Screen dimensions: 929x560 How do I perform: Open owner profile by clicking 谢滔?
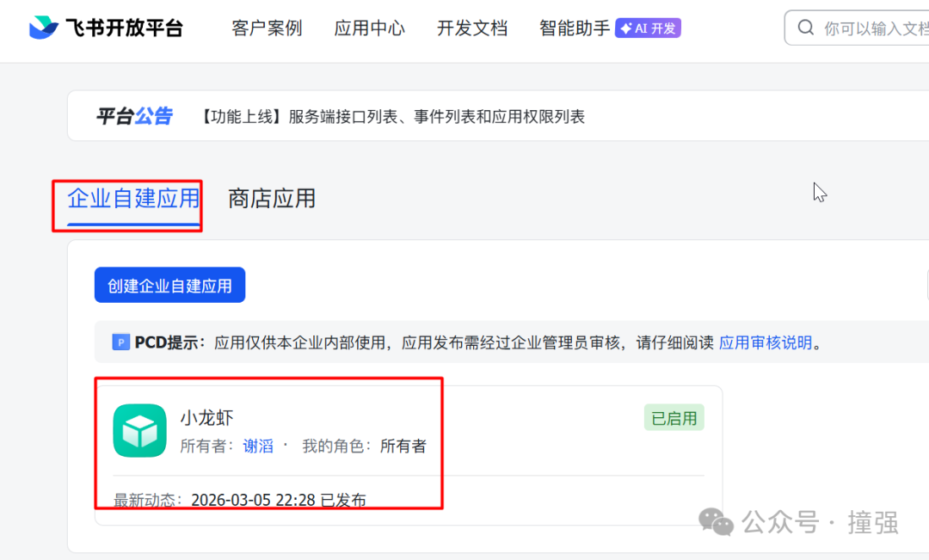(258, 446)
